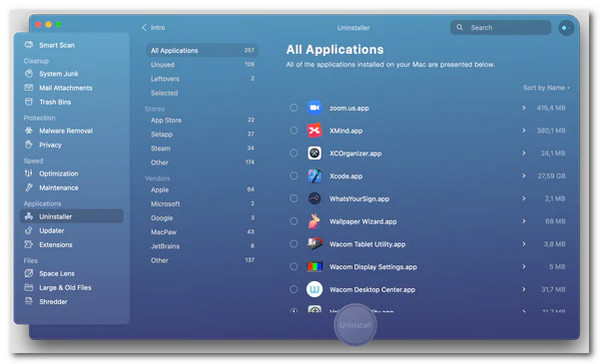
Task: Filter apps by MacPaw vendor
Action: click(202, 232)
